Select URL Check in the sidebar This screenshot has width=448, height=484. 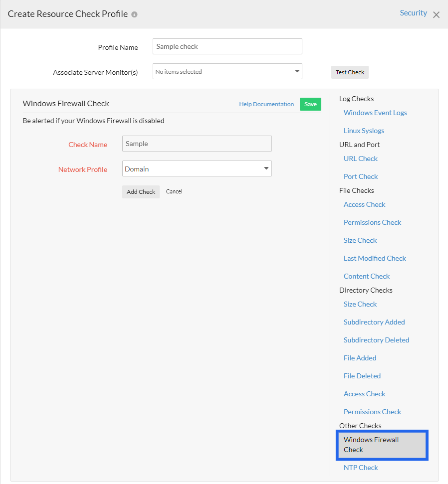pyautogui.click(x=361, y=159)
